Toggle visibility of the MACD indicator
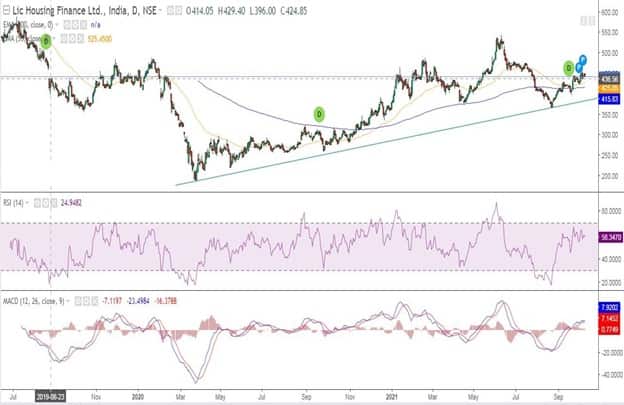This screenshot has width=624, height=405. click(78, 301)
